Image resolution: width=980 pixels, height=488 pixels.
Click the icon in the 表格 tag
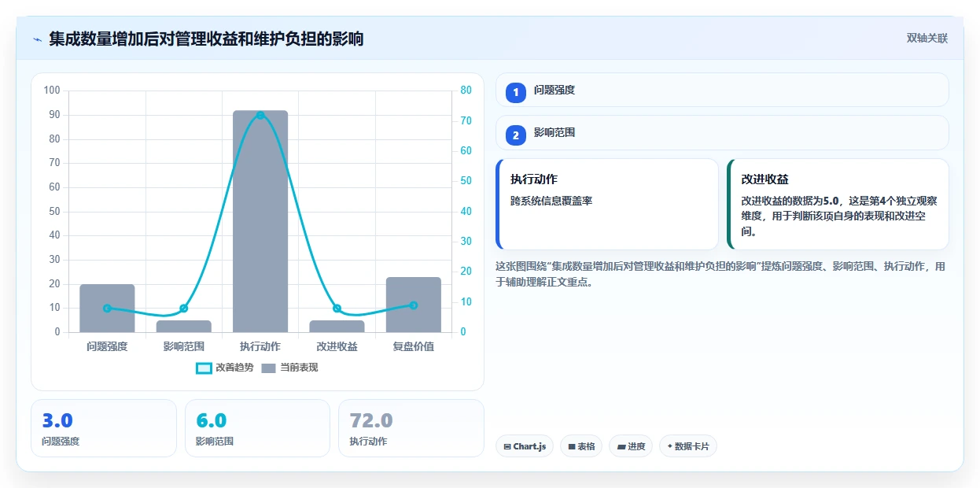click(x=572, y=446)
